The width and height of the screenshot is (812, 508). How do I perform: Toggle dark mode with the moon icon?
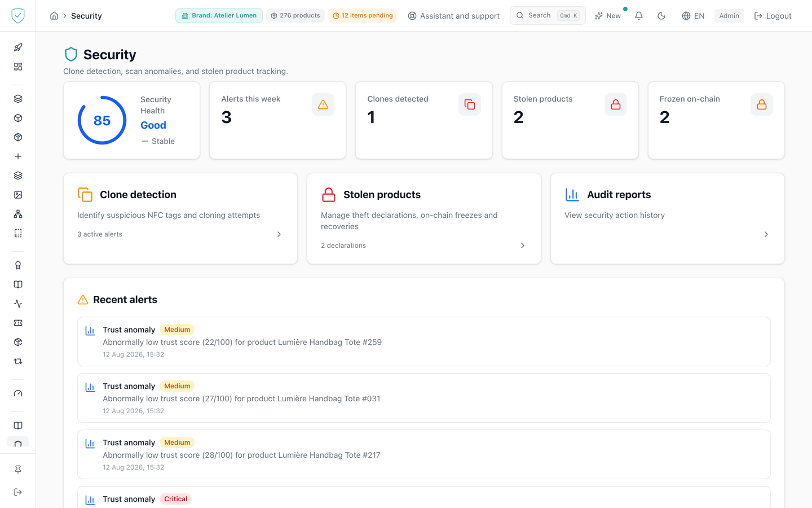pos(661,16)
